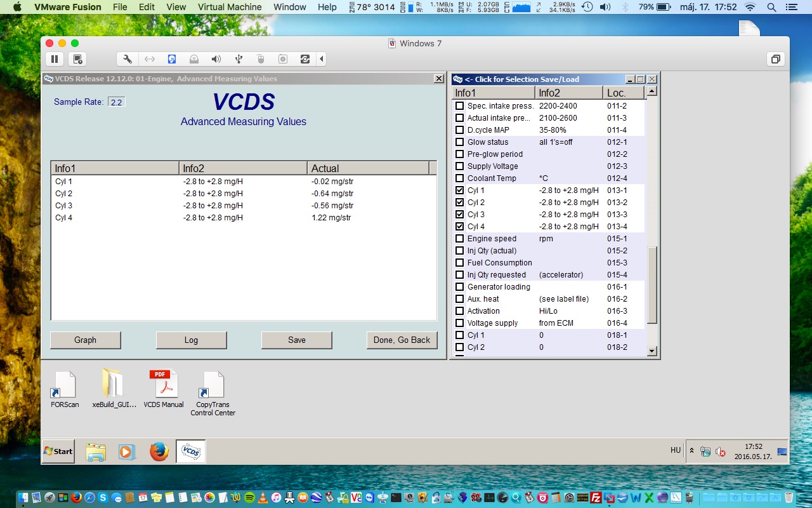Open Windows Media Player from taskbar
This screenshot has height=508, width=812.
pos(127,451)
